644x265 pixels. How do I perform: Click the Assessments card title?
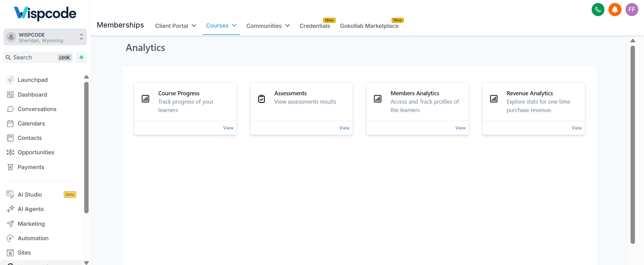pyautogui.click(x=290, y=93)
